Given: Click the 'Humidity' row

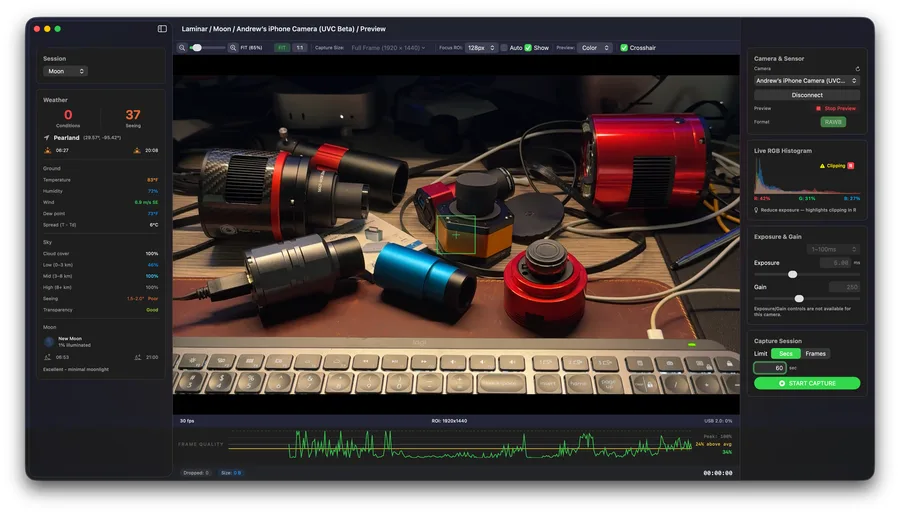Looking at the screenshot, I should (x=100, y=191).
